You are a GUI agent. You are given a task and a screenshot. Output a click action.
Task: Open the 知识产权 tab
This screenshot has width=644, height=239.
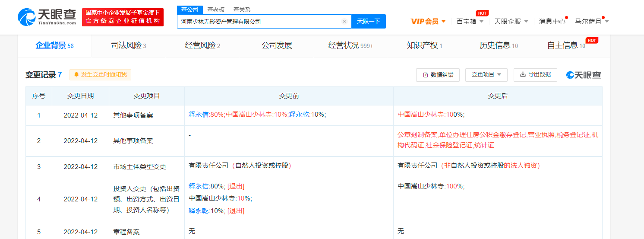tap(425, 45)
